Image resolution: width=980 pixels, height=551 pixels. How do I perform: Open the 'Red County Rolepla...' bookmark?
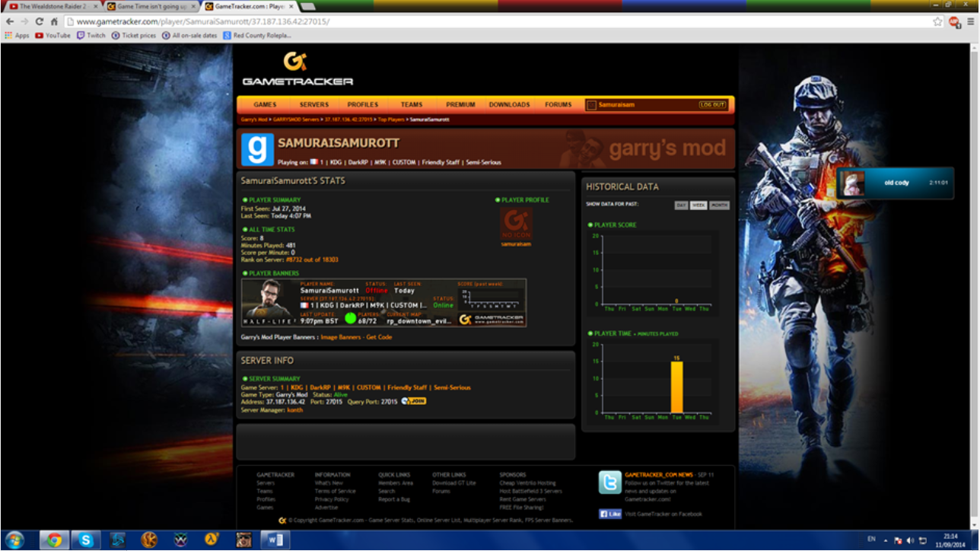click(257, 35)
